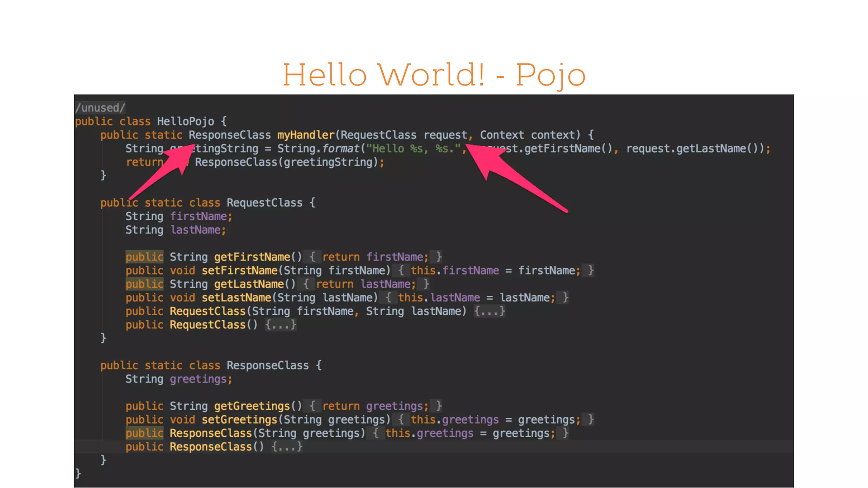Click highlighted public keyword before getLastName
This screenshot has height=488, width=868.
145,284
